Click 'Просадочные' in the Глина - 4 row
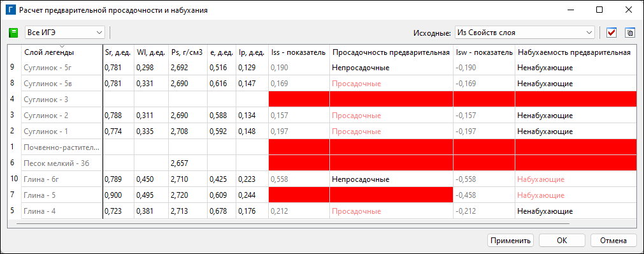The height and width of the screenshot is (254, 644). pyautogui.click(x=356, y=211)
